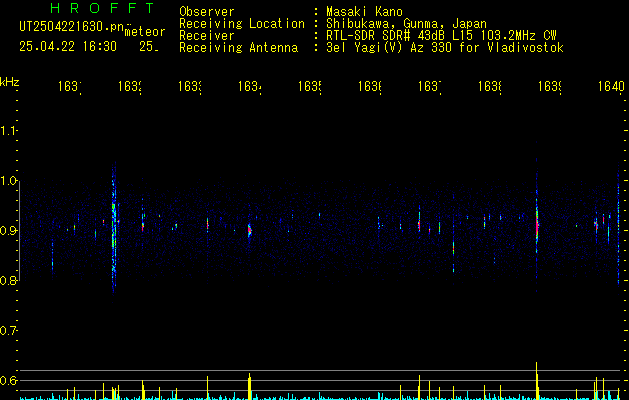Click the wide yellow level spike near 1634
The width and height of the screenshot is (629, 400).
tap(250, 386)
